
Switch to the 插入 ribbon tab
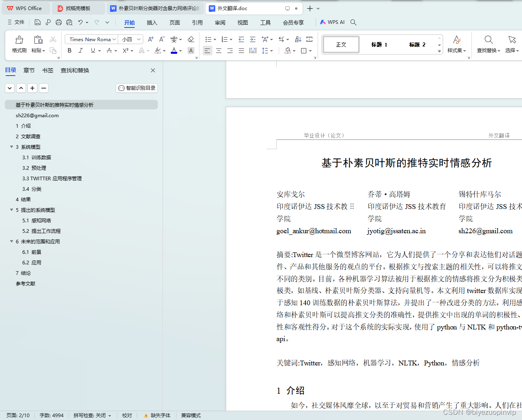tap(152, 23)
